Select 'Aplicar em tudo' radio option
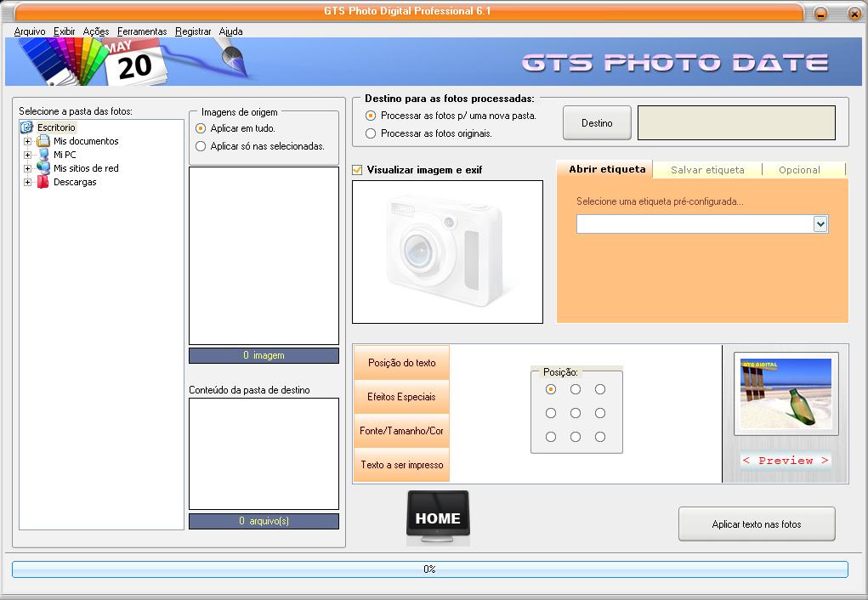 tap(201, 128)
